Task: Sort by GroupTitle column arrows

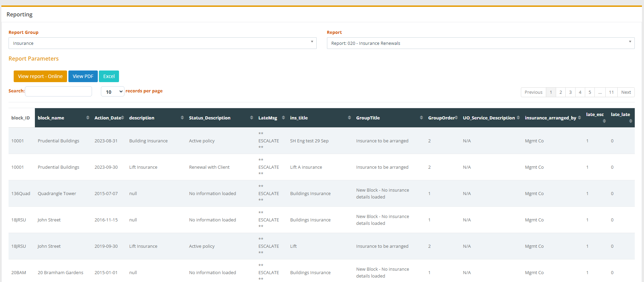Action: [421, 118]
